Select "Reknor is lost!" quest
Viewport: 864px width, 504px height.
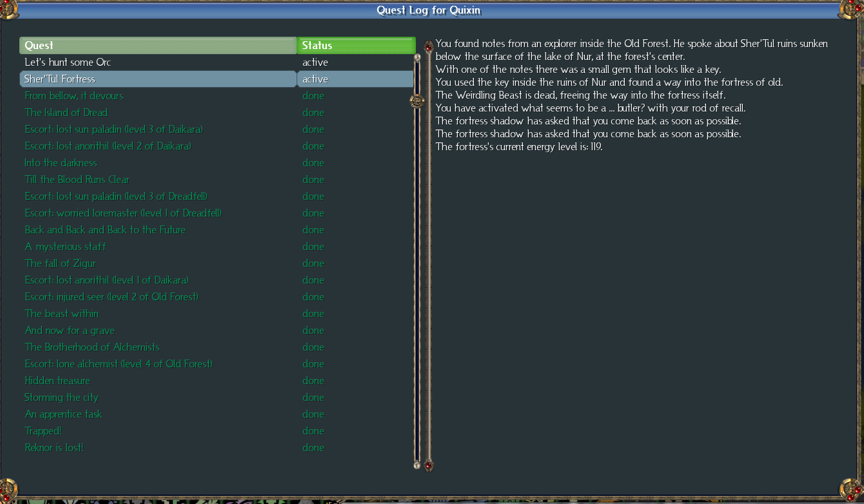(158, 448)
